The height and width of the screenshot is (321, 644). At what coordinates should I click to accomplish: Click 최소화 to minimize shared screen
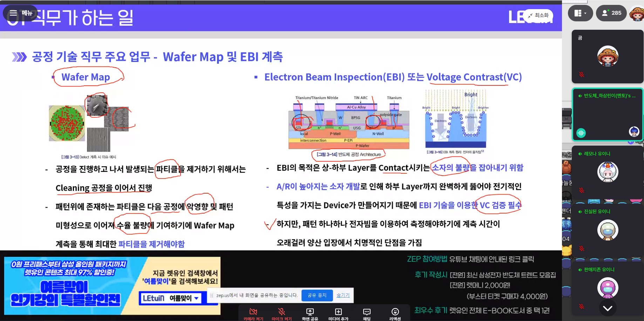point(538,15)
